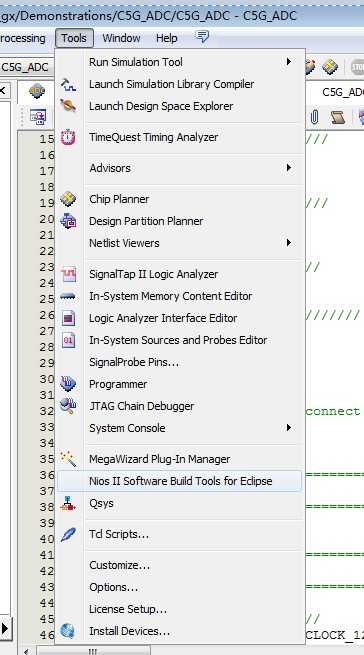Expand the Netlist Viewers submenu arrow
This screenshot has width=364, height=655.
[x=288, y=243]
